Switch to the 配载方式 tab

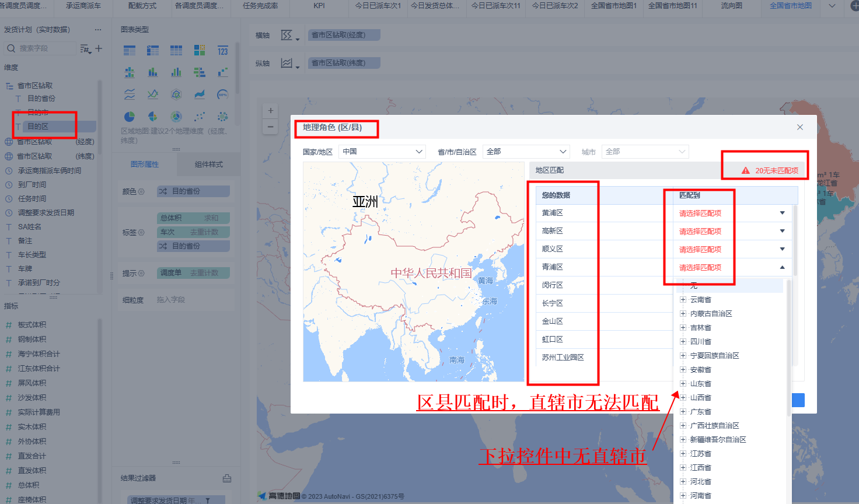point(142,6)
